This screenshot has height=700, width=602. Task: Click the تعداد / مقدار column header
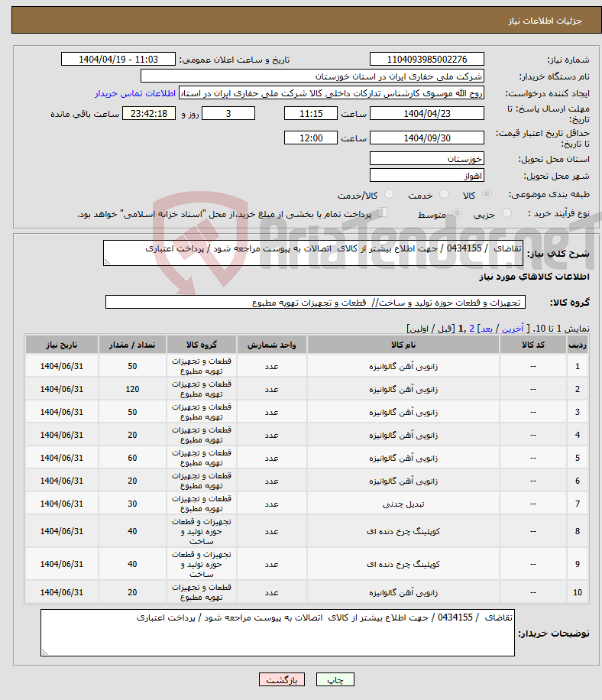tap(132, 345)
